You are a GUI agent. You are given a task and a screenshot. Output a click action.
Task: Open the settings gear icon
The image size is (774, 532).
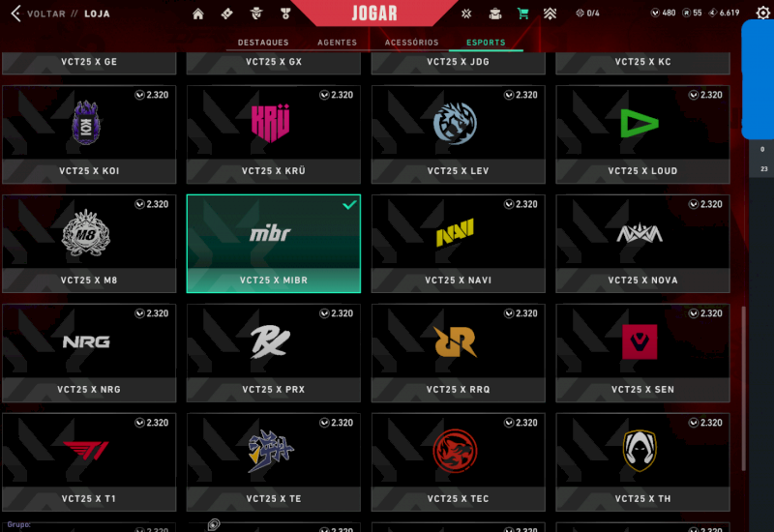click(x=762, y=13)
